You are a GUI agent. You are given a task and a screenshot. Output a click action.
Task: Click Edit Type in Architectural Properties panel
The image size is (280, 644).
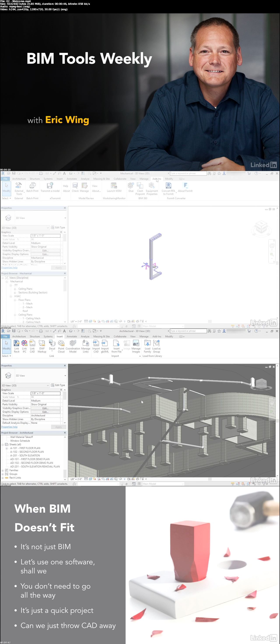58,385
